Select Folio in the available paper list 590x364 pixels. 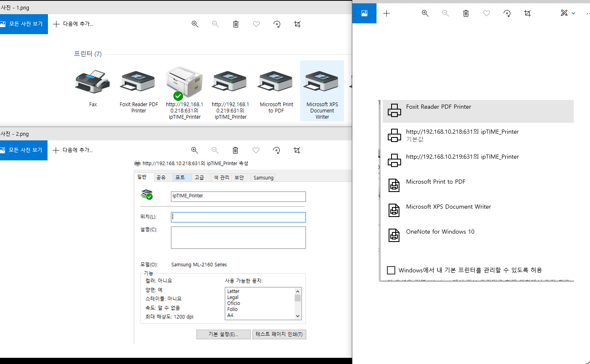click(233, 309)
